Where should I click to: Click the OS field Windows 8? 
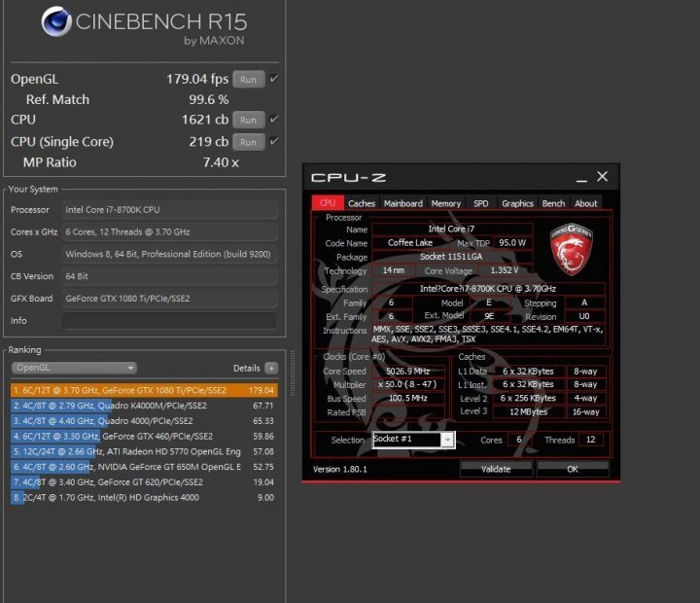[x=170, y=254]
